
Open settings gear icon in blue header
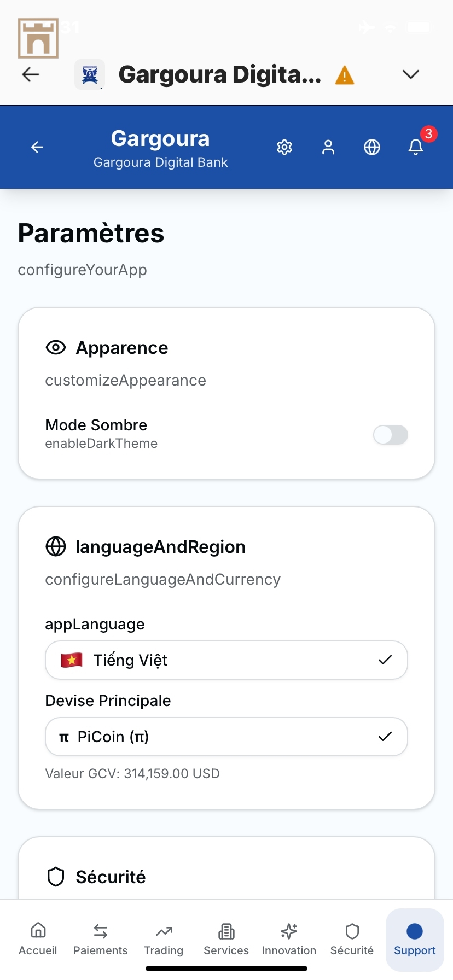click(284, 147)
